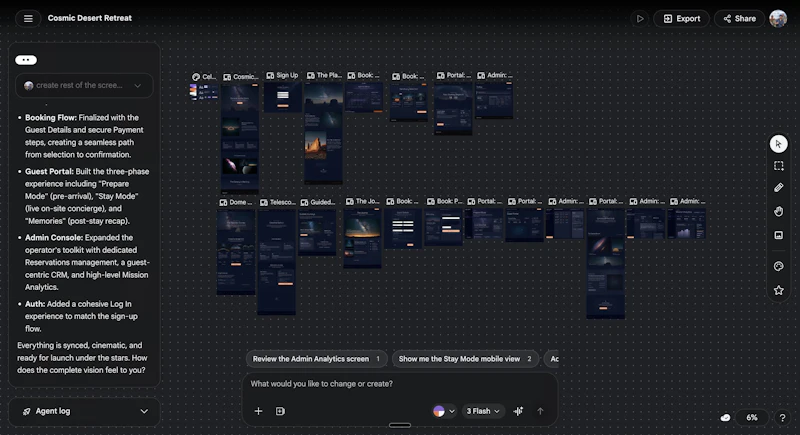The image size is (800, 435).
Task: Click the voice waveform input icon
Action: coord(518,411)
